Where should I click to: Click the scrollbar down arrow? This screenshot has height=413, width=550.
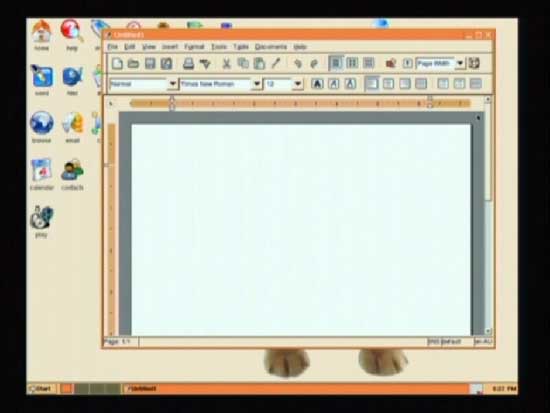[488, 331]
